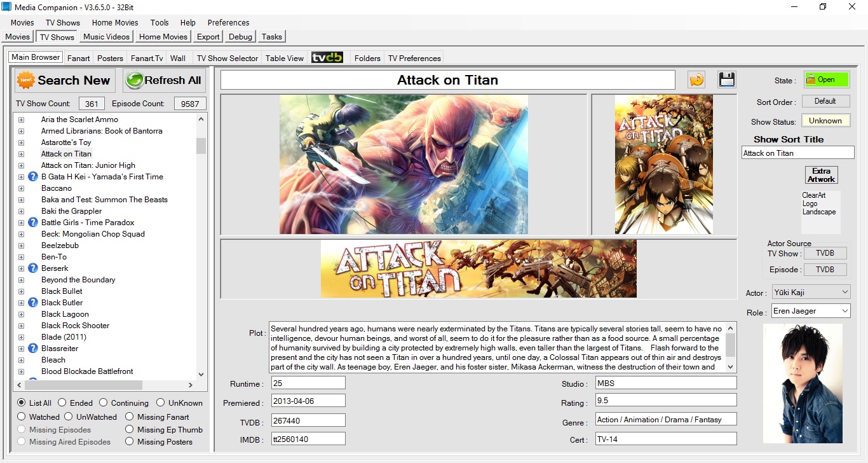Expand the Attack on Titan tree node

pos(21,154)
